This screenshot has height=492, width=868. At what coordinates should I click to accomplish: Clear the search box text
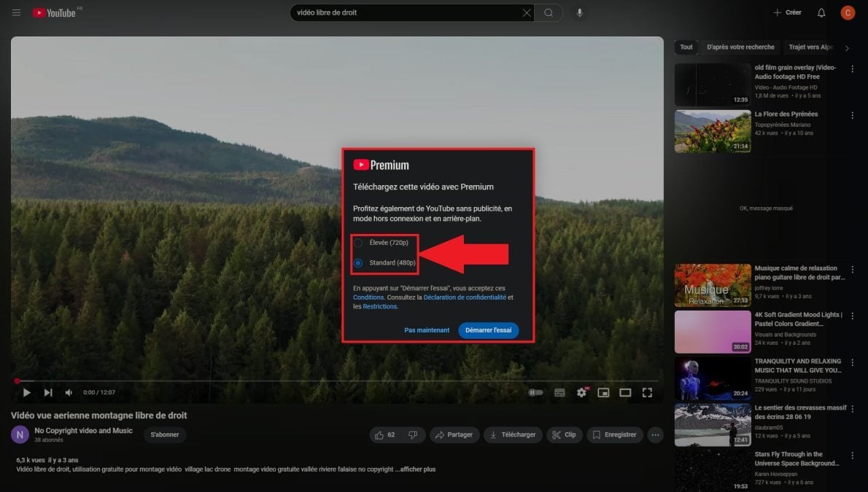click(x=526, y=12)
